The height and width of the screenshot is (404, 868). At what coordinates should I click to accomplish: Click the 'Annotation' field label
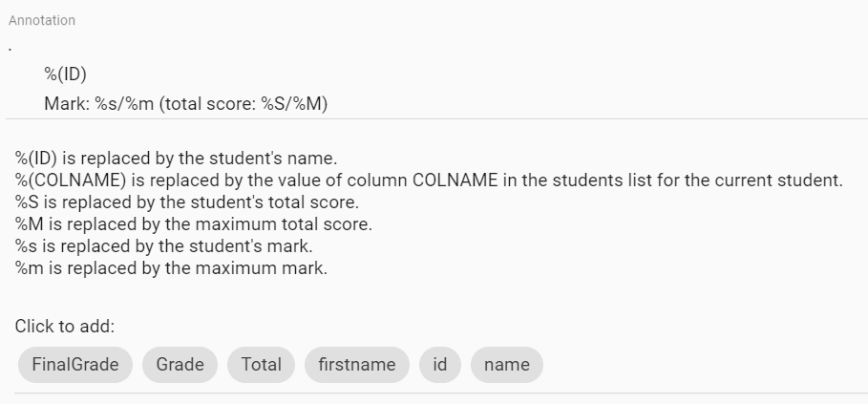point(42,20)
